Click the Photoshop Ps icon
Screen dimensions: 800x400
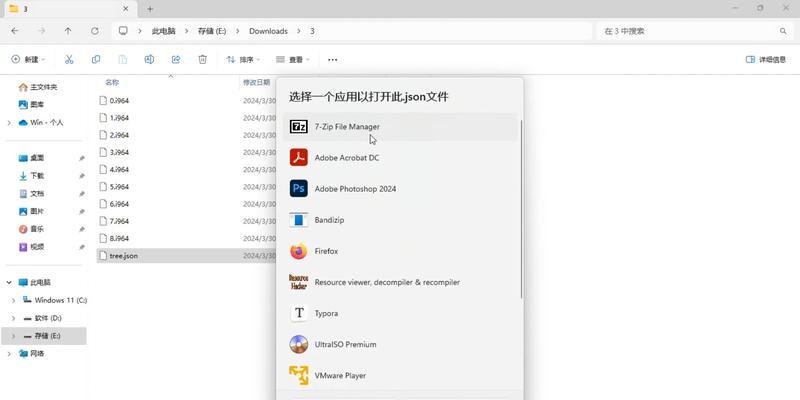click(298, 189)
